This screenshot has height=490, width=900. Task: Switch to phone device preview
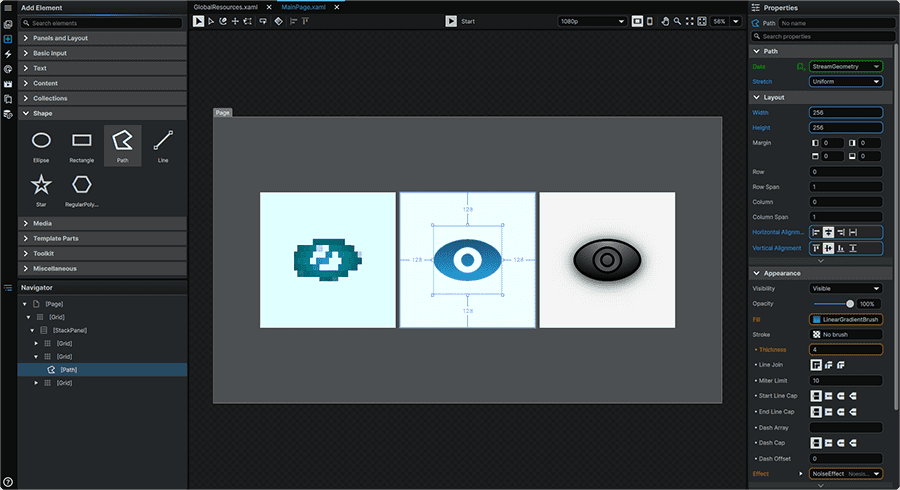click(x=650, y=21)
